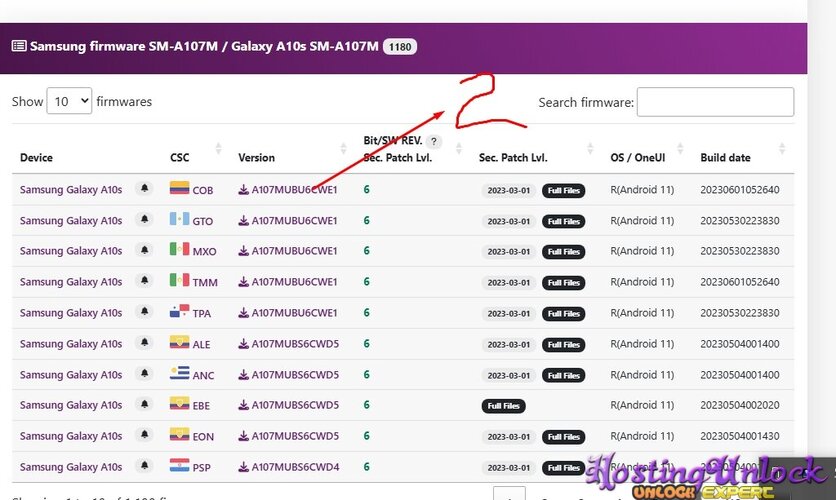836x500 pixels.
Task: Open Samsung Galaxy A10s link in COB row
Action: point(71,190)
